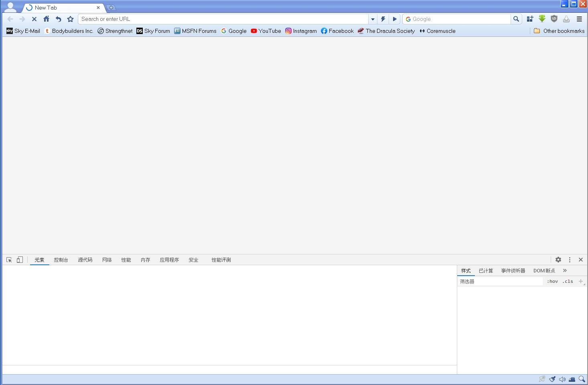
Task: Click the DevTools inspect element picker icon
Action: point(9,260)
